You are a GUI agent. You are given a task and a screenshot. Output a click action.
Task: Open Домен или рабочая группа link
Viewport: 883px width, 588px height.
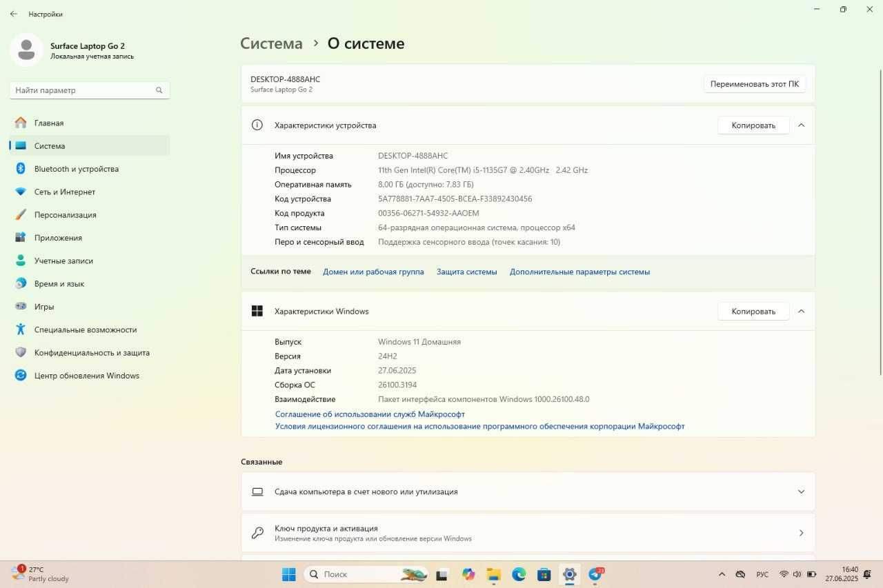373,272
